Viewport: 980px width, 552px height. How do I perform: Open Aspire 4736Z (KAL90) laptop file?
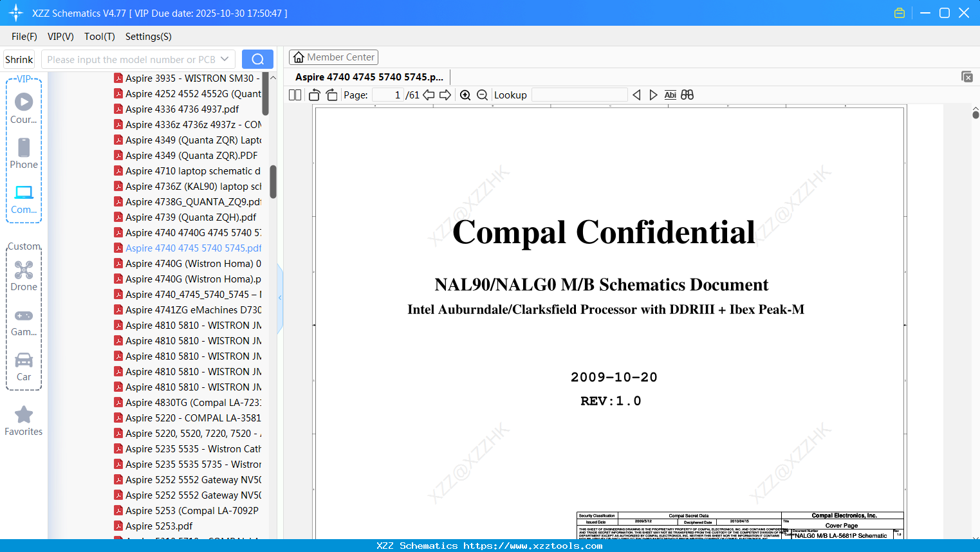point(187,187)
